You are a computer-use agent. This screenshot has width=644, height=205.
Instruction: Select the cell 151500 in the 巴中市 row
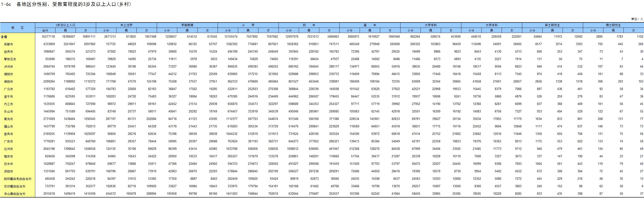(354, 164)
